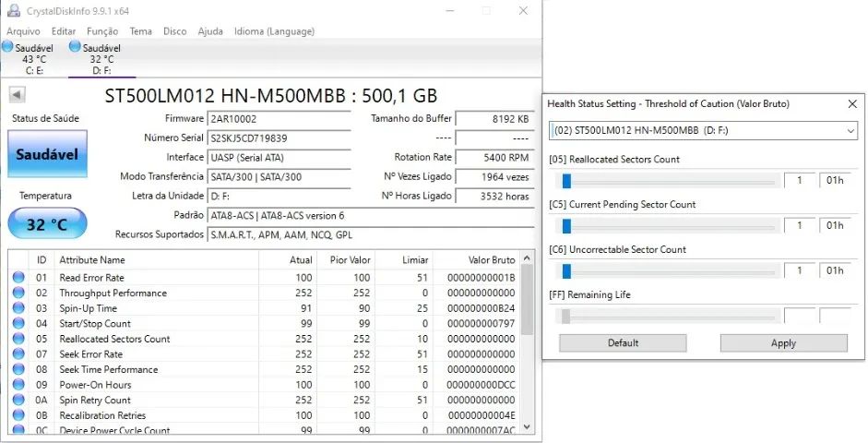Click status orb for Spin-Up Time
The width and height of the screenshot is (868, 443).
18,308
